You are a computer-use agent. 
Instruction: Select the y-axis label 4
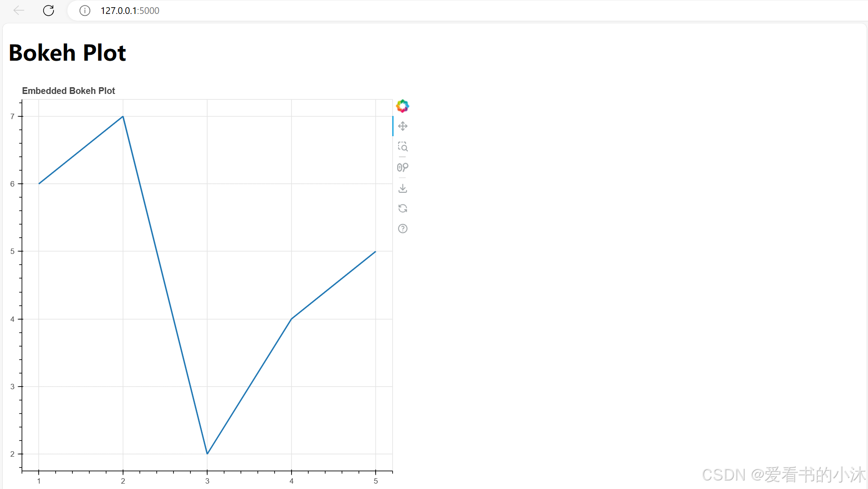(13, 319)
